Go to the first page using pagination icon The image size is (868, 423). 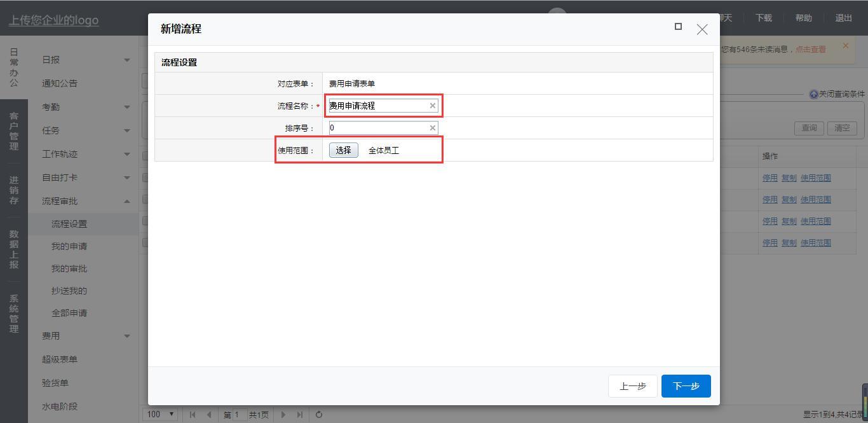(193, 415)
